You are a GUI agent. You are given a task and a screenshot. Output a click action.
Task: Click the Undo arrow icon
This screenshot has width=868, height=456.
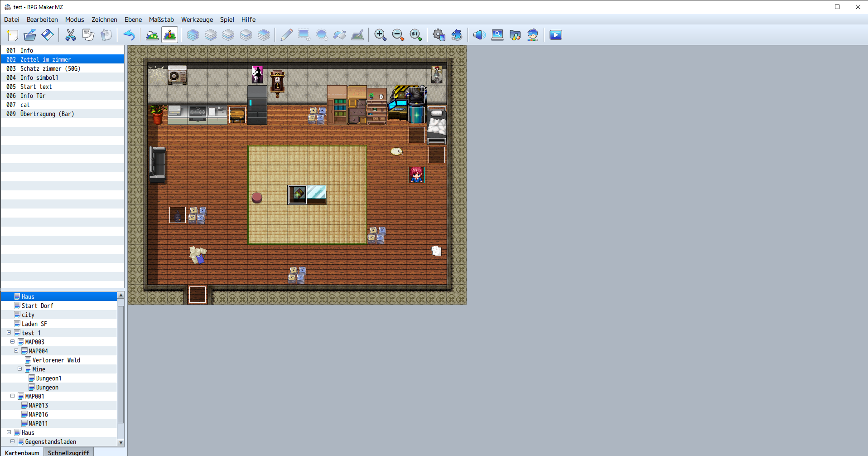[x=129, y=35]
